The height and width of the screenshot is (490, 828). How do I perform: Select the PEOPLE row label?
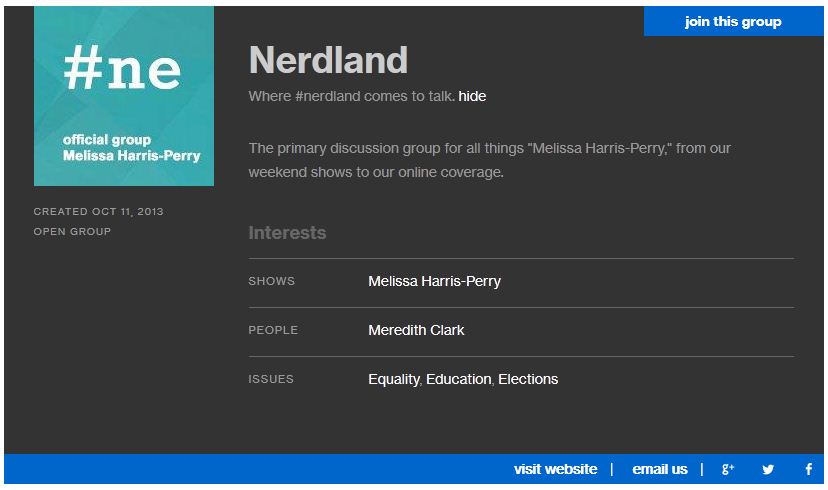(x=273, y=330)
